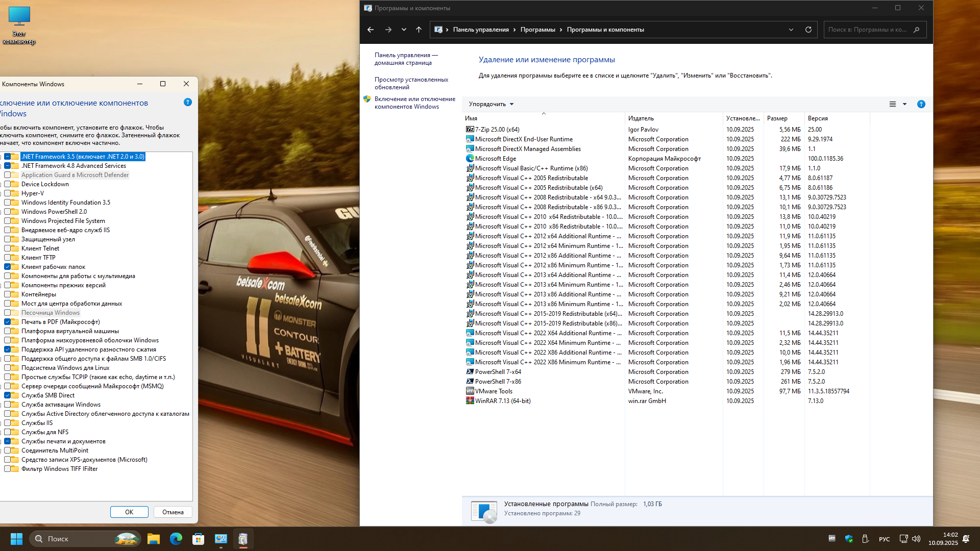Click Отмена in the Windows Components dialog
Viewport: 980px width, 551px height.
click(173, 512)
